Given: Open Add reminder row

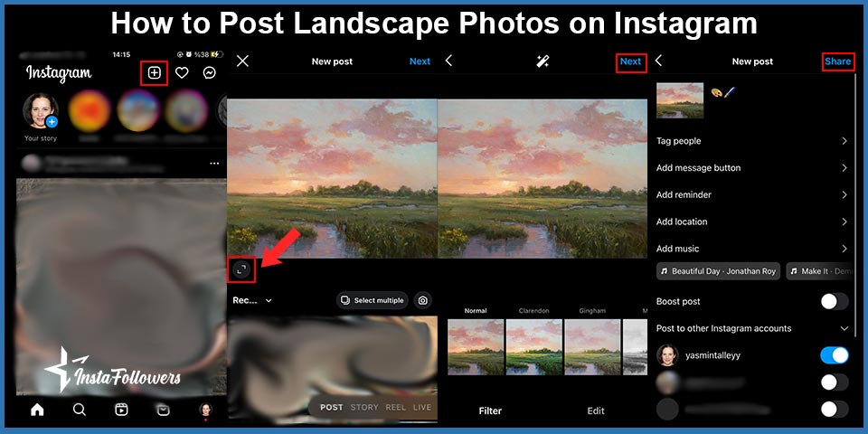Looking at the screenshot, I should 751,195.
